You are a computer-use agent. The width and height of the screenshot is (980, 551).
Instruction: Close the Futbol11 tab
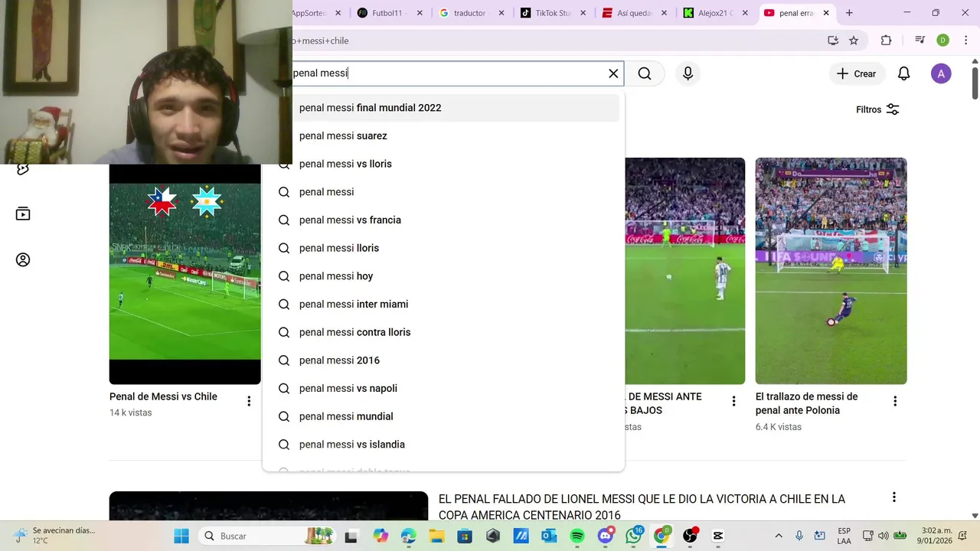point(420,13)
